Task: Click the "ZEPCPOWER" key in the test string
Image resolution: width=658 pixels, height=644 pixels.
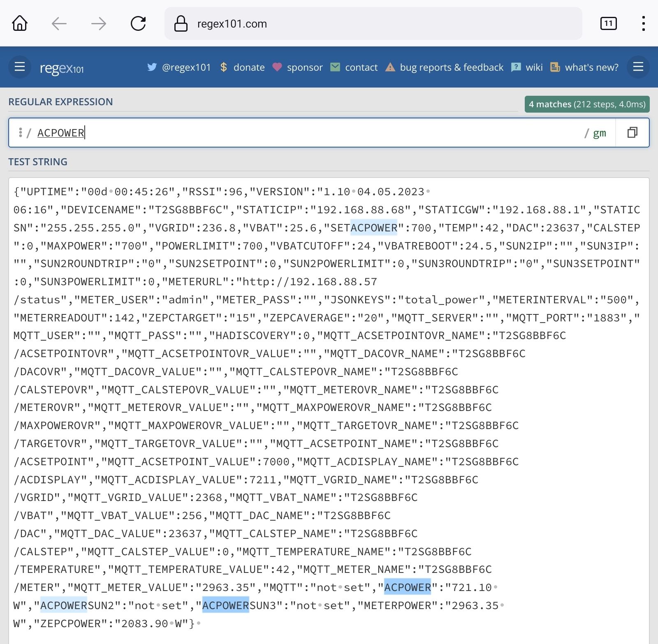Action: tap(71, 624)
